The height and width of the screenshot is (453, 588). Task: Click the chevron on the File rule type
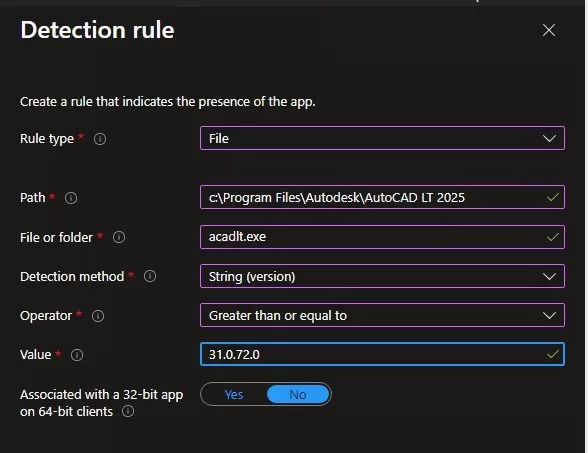549,139
